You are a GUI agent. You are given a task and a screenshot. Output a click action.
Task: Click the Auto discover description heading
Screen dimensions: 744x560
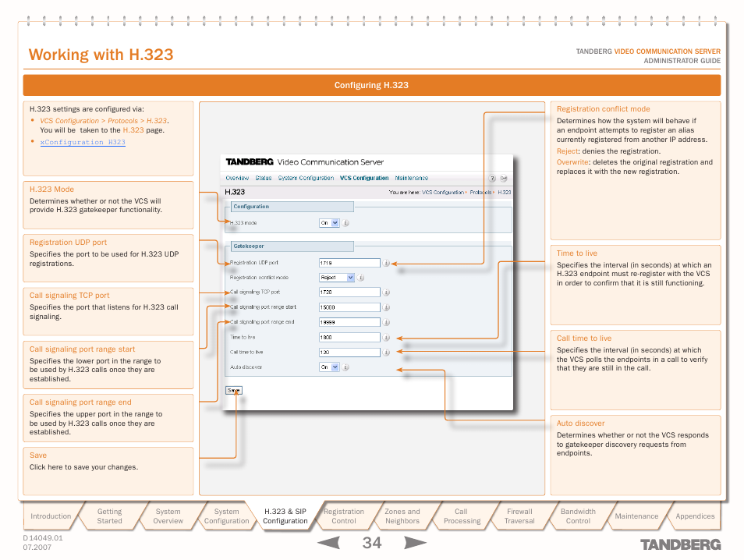pyautogui.click(x=580, y=424)
